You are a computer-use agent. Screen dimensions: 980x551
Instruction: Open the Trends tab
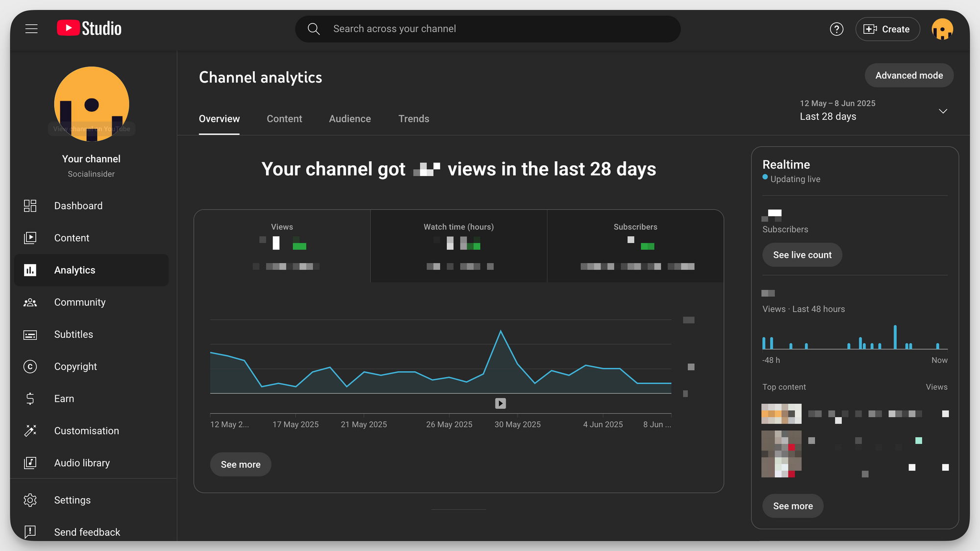pos(414,119)
